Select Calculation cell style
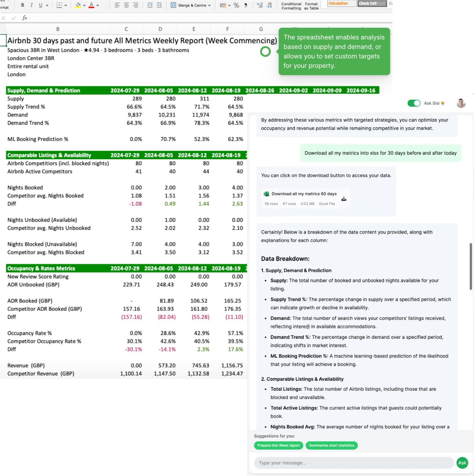Viewport: 474px width, 476px height. pyautogui.click(x=342, y=3)
